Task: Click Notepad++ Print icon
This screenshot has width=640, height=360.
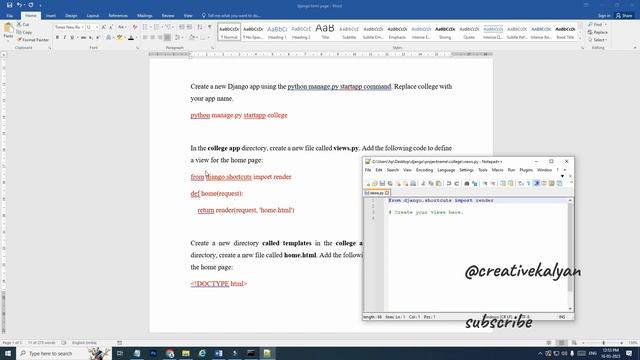Action: pos(413,183)
